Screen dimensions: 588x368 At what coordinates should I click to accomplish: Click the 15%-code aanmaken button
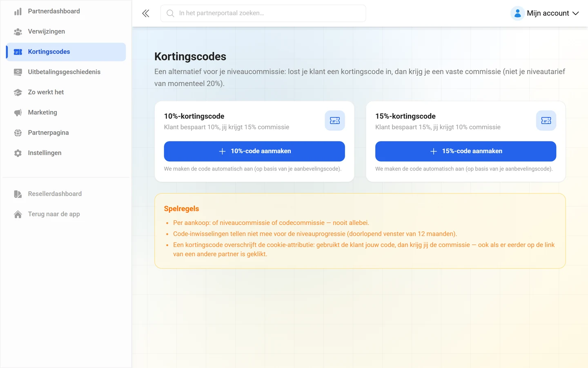coord(465,151)
